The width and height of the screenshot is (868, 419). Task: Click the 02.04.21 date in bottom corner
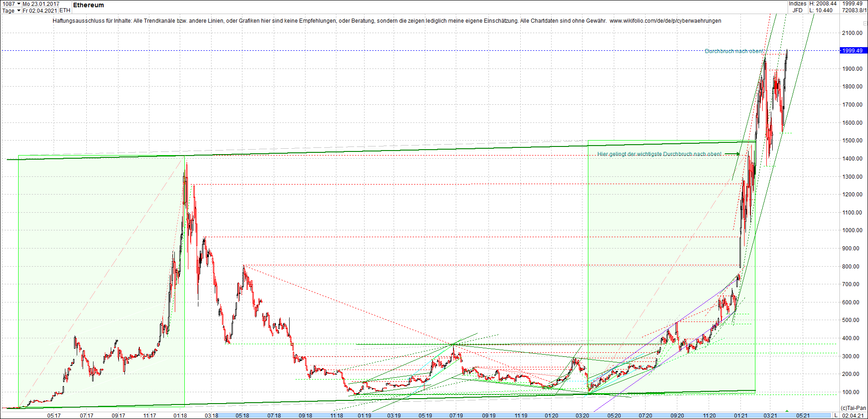click(x=853, y=415)
